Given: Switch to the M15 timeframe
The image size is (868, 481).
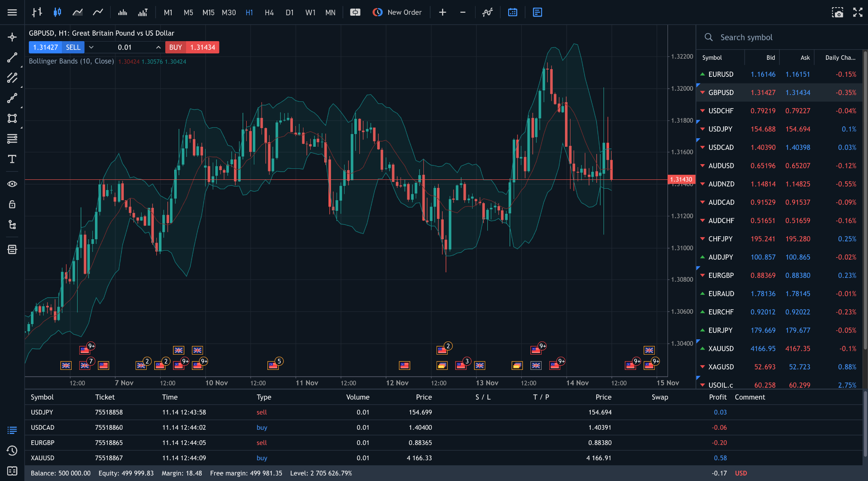Looking at the screenshot, I should click(209, 12).
